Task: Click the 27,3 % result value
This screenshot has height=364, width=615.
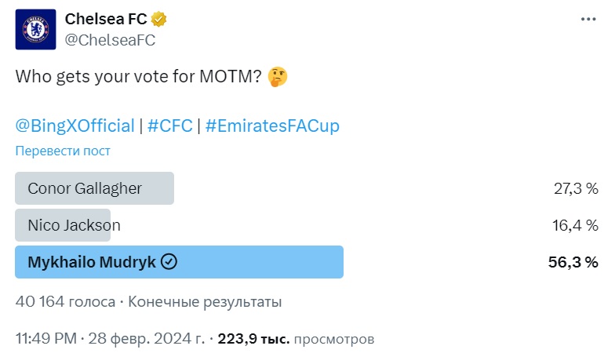Action: pyautogui.click(x=576, y=188)
